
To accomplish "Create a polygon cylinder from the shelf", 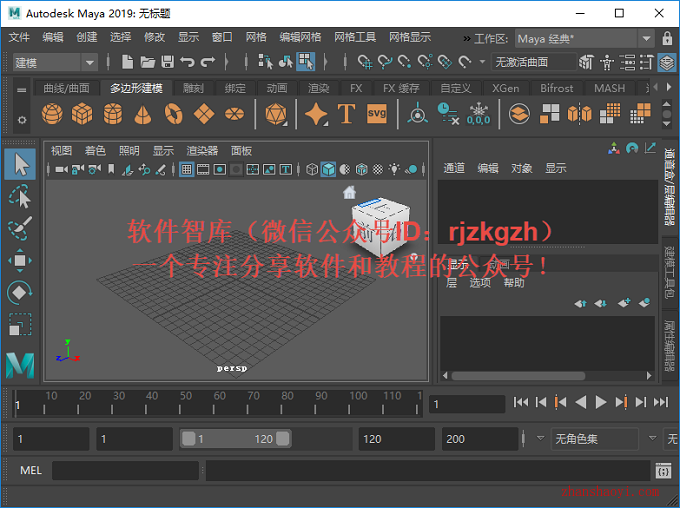I will coord(113,114).
